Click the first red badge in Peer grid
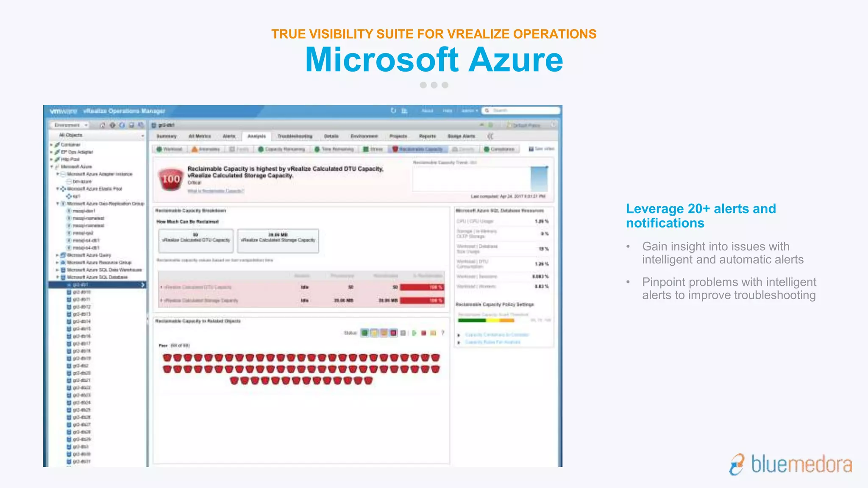The image size is (868, 488). pyautogui.click(x=167, y=358)
